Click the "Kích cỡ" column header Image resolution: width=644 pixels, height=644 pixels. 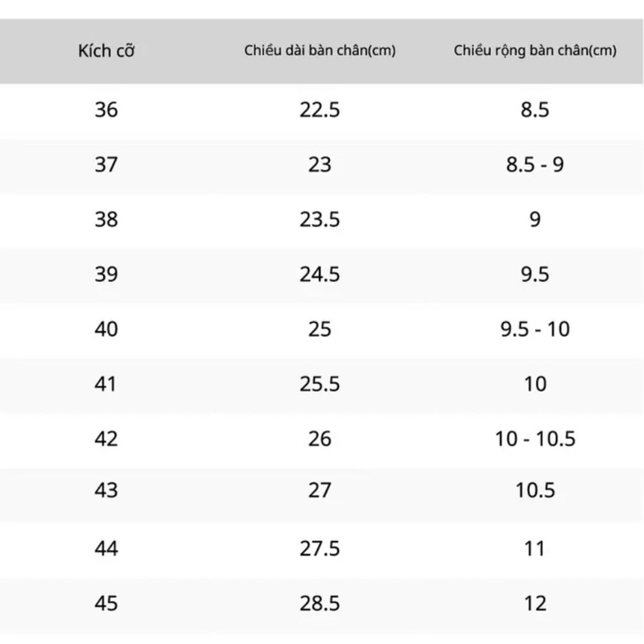106,52
